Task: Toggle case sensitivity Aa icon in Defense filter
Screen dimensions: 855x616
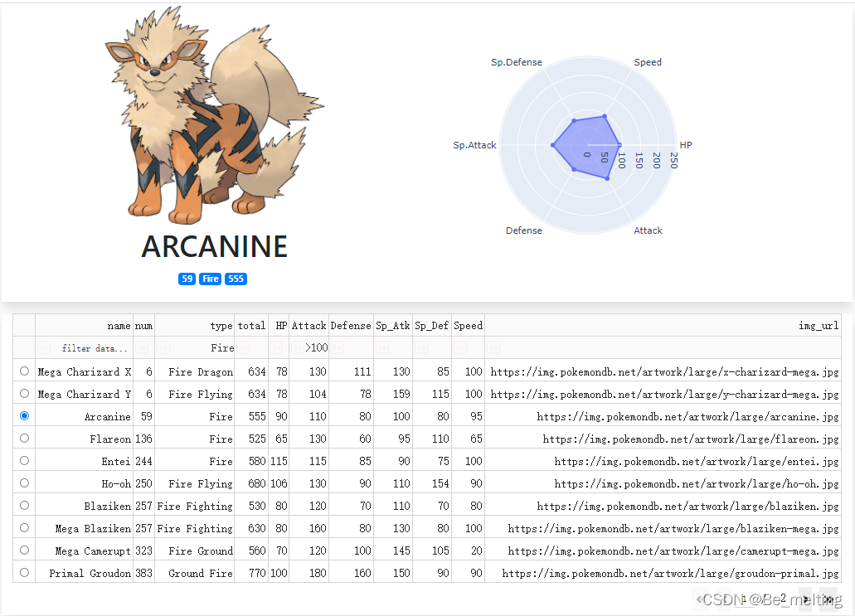Action: 337,347
